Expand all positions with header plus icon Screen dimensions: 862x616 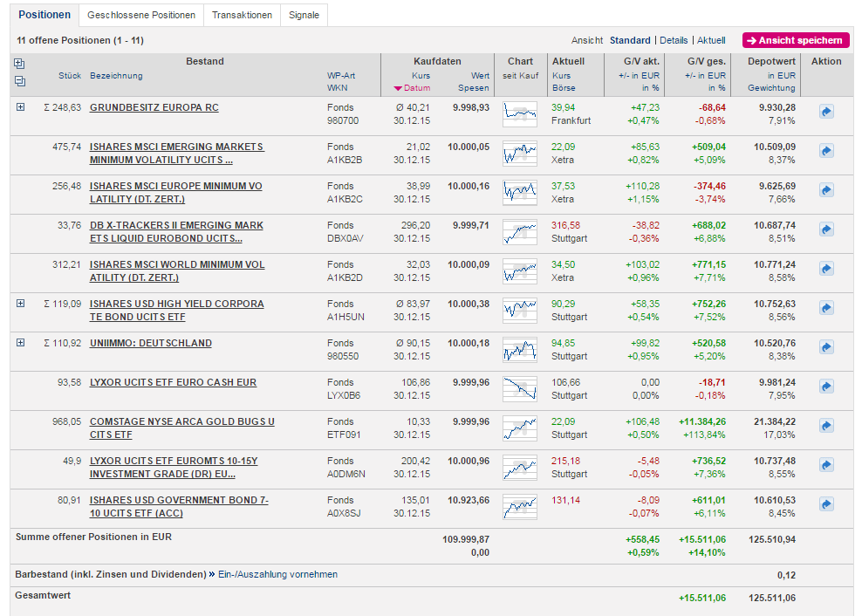pyautogui.click(x=20, y=64)
